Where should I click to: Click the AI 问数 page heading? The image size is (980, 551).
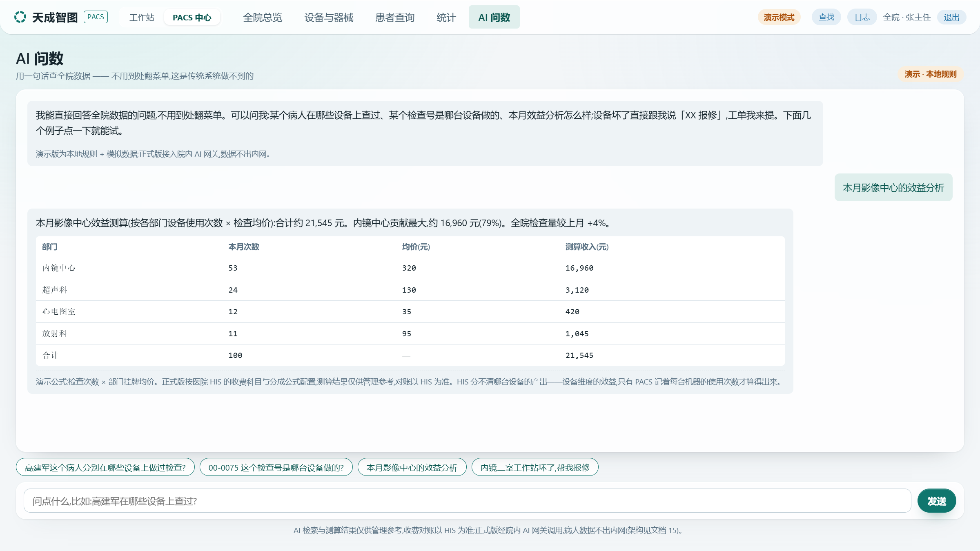[x=40, y=59]
